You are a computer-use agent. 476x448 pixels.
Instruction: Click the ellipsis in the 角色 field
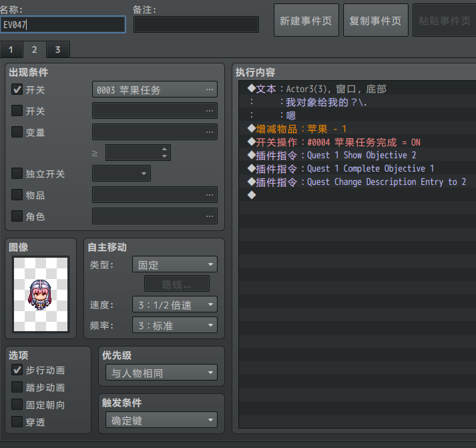click(210, 216)
